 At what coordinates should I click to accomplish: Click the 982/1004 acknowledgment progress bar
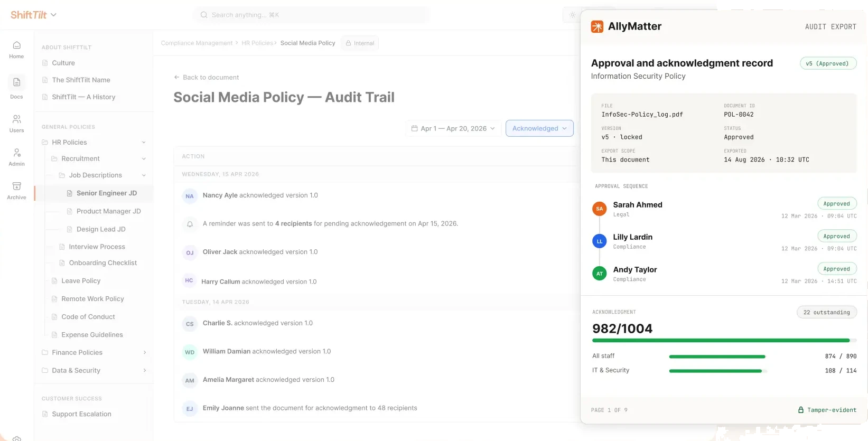[724, 341]
